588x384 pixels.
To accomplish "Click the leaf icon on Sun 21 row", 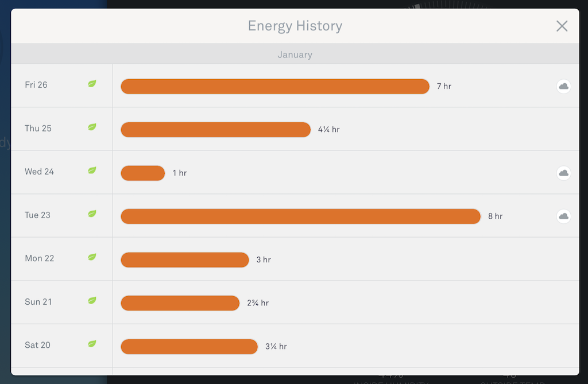I will [92, 300].
